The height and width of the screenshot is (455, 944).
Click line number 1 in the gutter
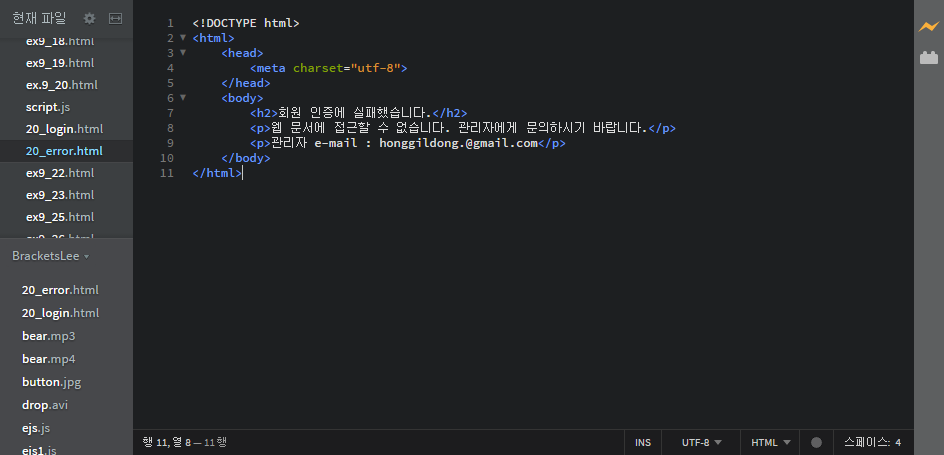click(170, 23)
